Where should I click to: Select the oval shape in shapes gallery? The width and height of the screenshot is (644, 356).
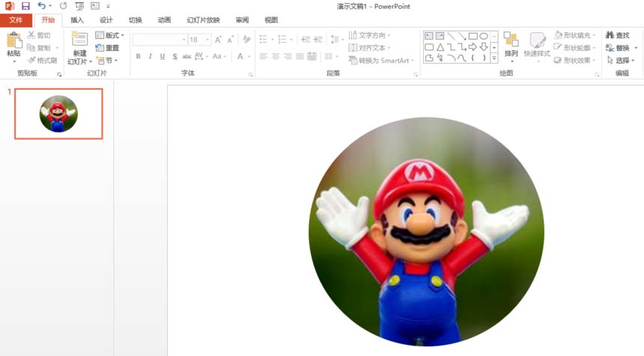tap(484, 36)
